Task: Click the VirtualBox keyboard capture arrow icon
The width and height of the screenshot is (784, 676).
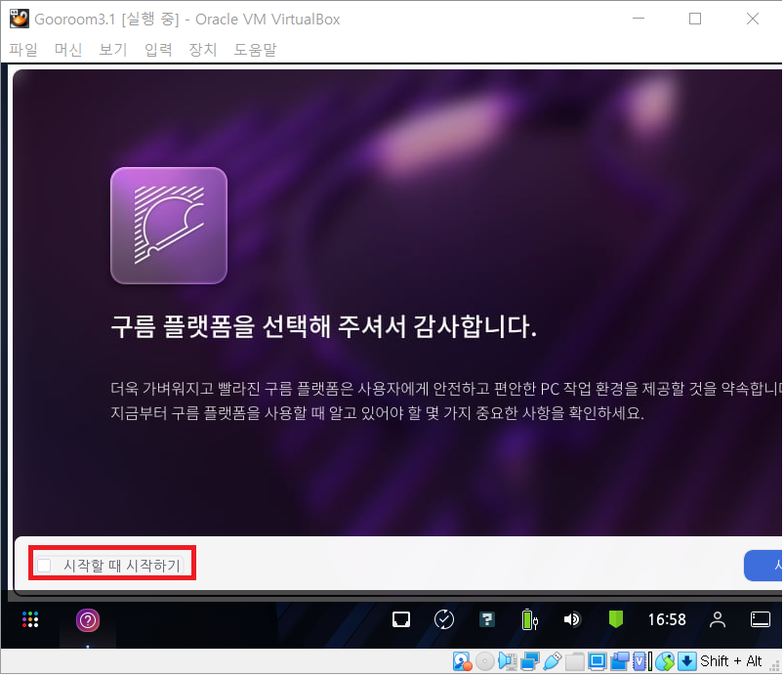Action: click(688, 663)
